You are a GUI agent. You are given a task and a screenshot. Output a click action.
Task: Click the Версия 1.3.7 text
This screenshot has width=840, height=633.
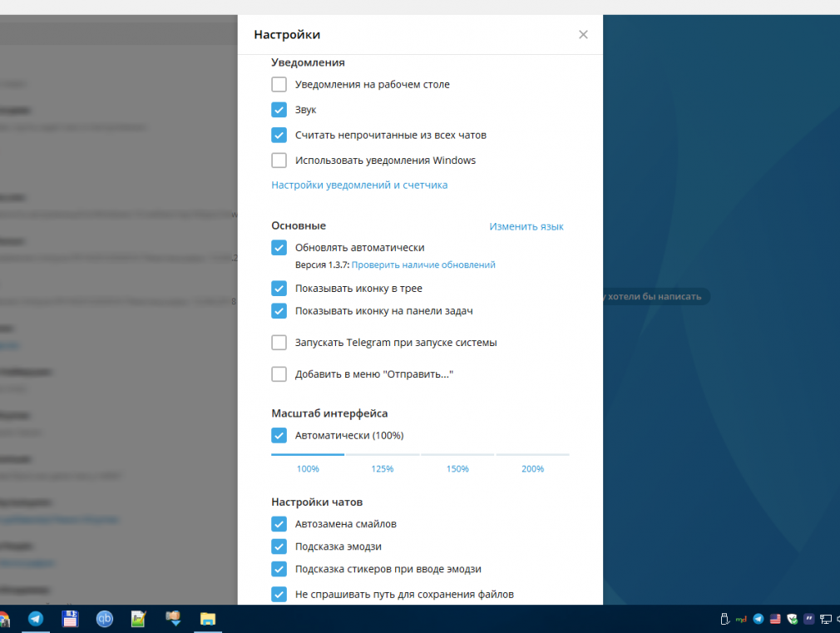(322, 265)
